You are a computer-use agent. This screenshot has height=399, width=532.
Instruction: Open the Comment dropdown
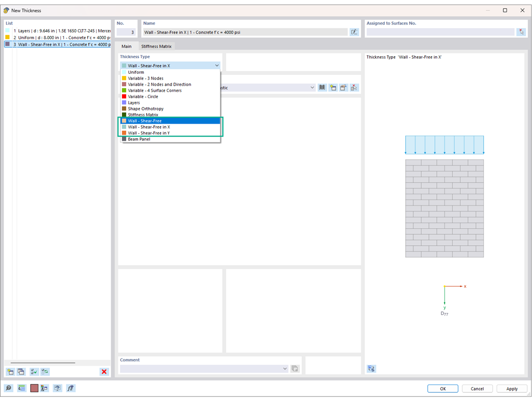pyautogui.click(x=285, y=368)
